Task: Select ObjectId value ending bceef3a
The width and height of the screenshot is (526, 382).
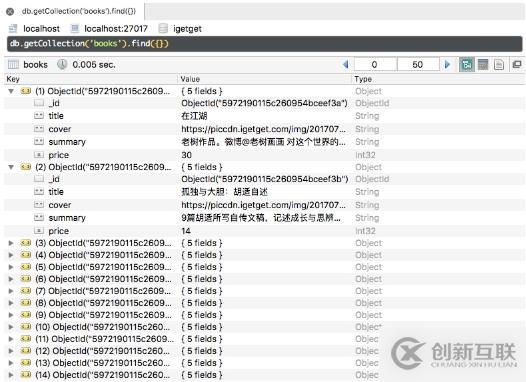Action: 265,103
